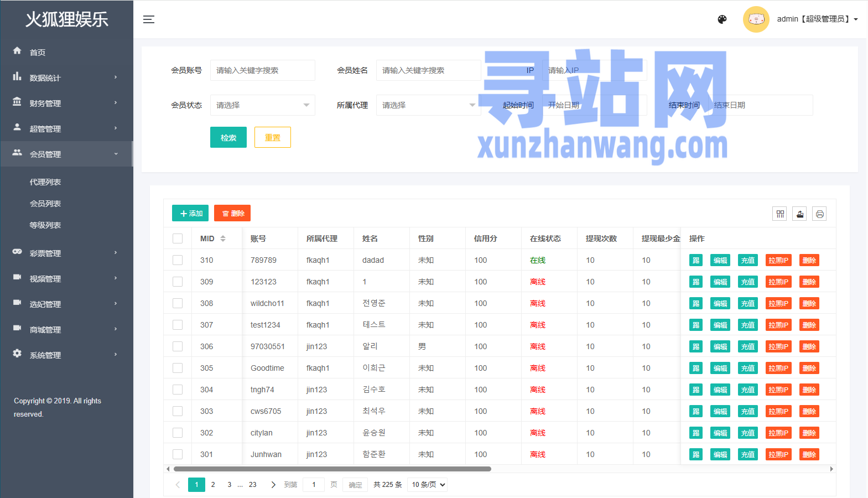This screenshot has width=868, height=498.
Task: Click the previous page arrow in pagination
Action: (178, 485)
